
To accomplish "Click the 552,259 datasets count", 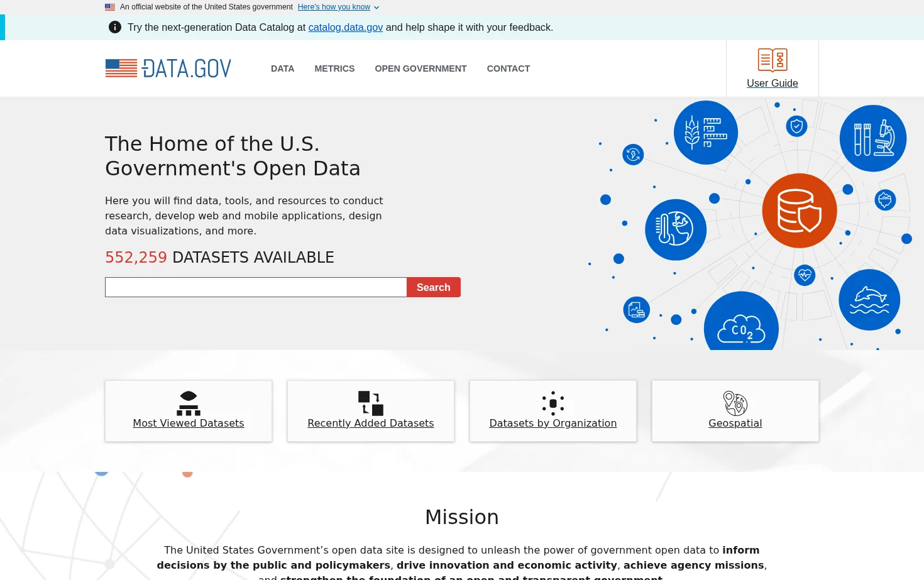I will pyautogui.click(x=136, y=257).
